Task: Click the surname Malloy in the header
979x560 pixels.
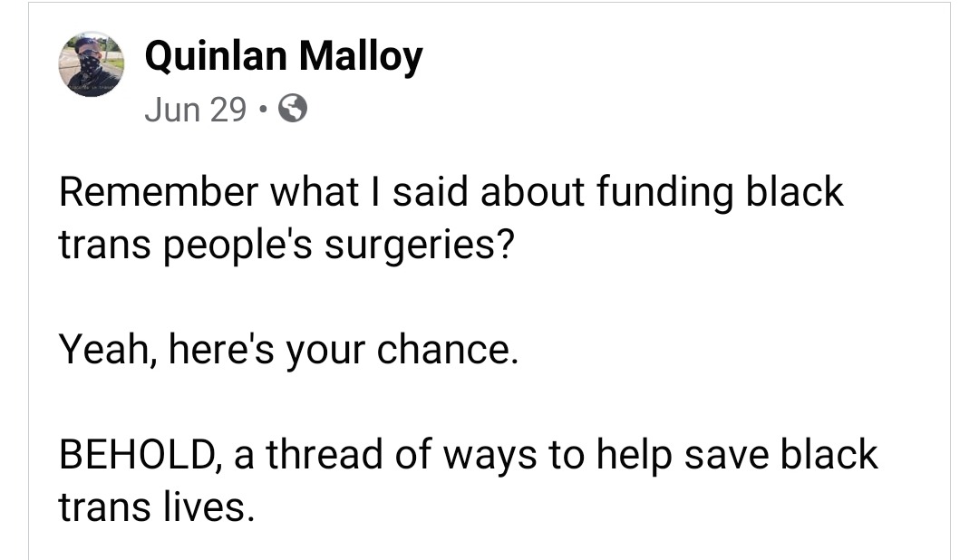Action: point(361,58)
